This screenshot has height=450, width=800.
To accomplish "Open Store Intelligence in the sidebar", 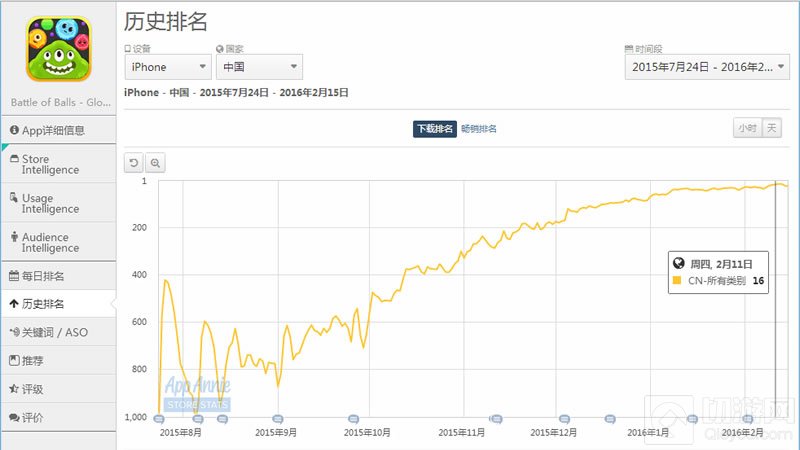I will [x=57, y=164].
